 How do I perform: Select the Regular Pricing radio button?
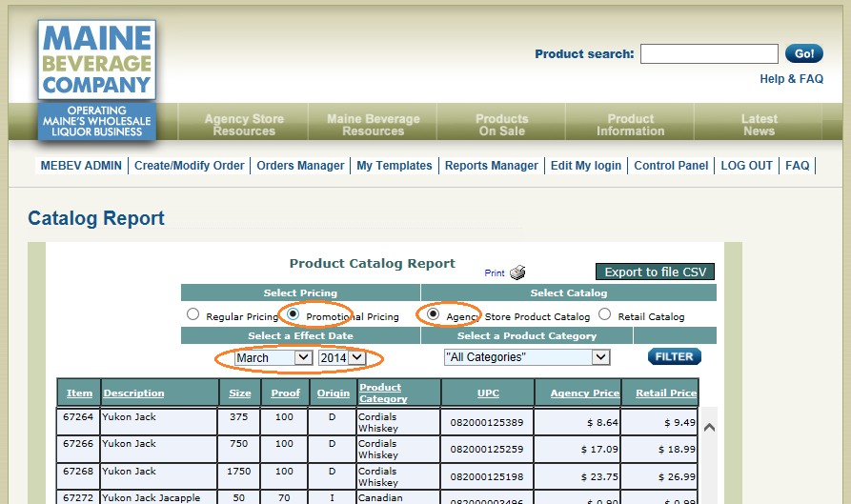(192, 314)
